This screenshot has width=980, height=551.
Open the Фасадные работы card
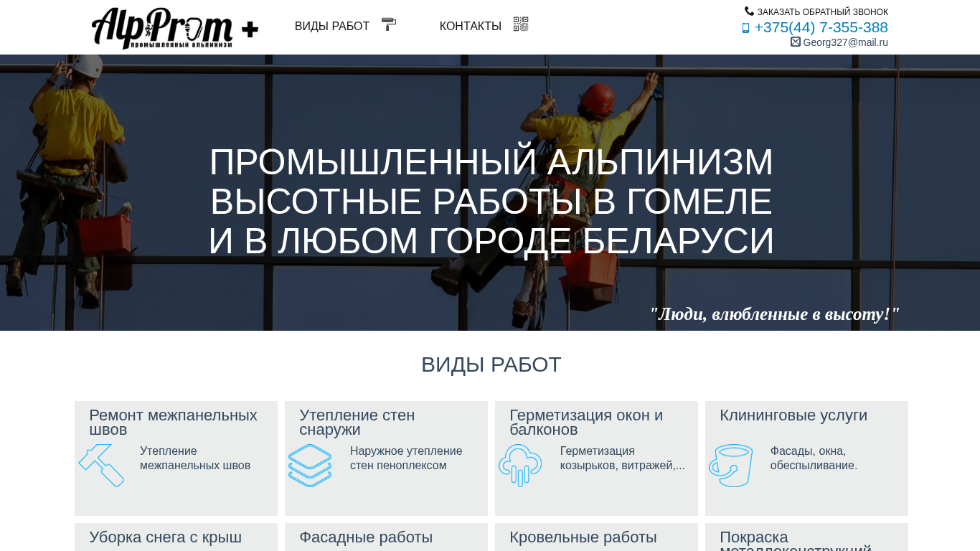pos(386,537)
